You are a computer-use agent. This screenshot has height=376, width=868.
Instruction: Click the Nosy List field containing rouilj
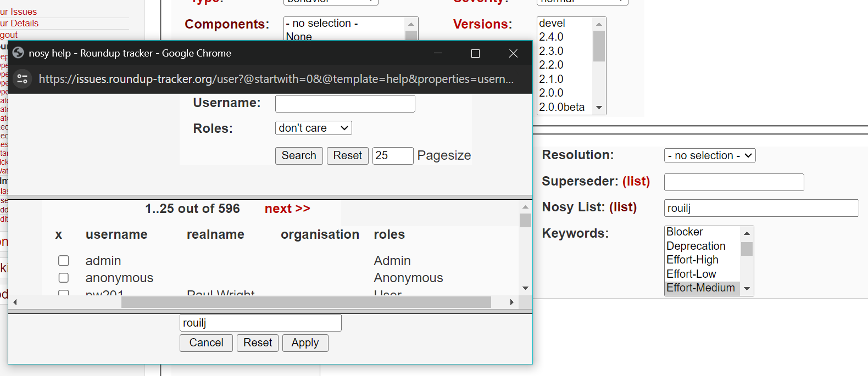[761, 208]
